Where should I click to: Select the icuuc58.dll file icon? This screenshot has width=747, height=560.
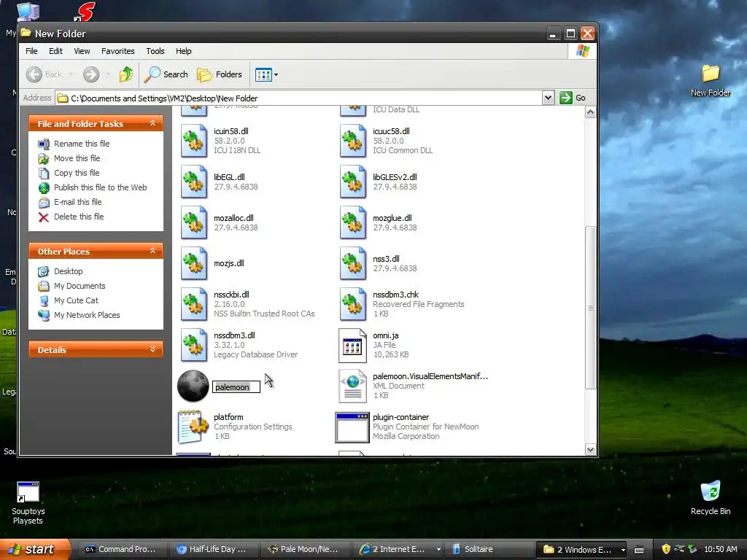pyautogui.click(x=353, y=141)
